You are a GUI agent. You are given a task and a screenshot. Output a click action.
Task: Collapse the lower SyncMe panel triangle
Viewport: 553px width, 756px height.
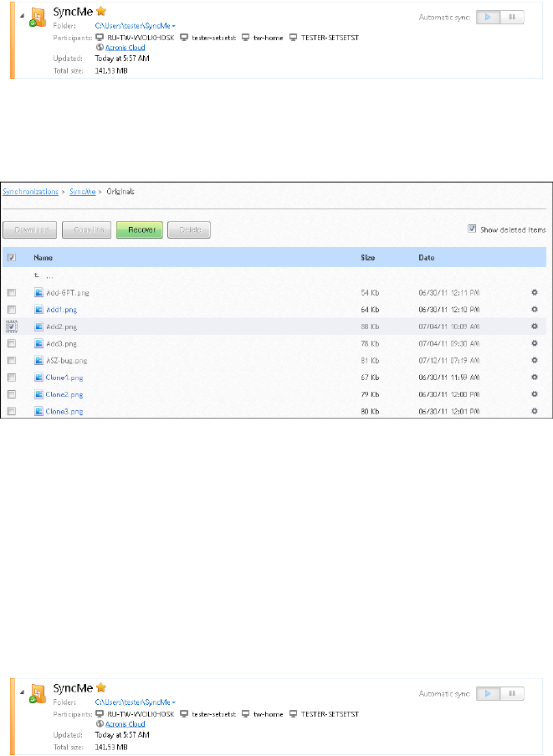click(x=22, y=692)
